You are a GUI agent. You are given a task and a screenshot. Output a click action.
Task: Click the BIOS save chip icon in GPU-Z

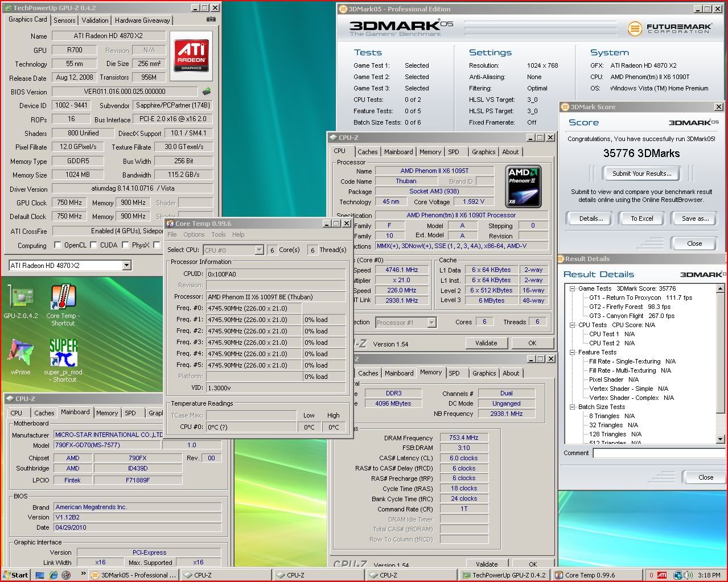(x=207, y=91)
